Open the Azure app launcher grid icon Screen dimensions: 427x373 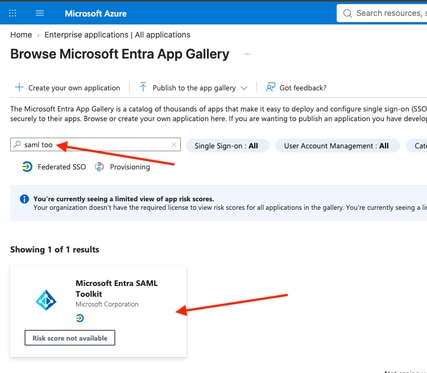pos(12,13)
